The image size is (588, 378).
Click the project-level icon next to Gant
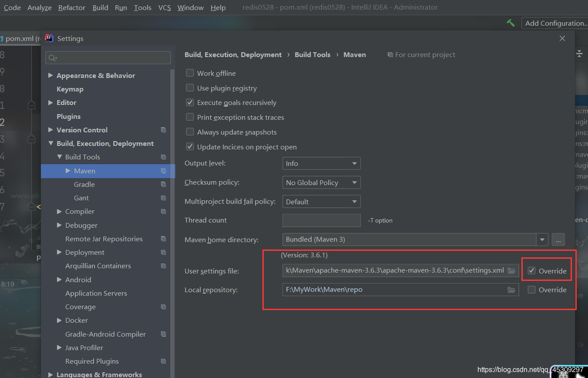coord(163,198)
